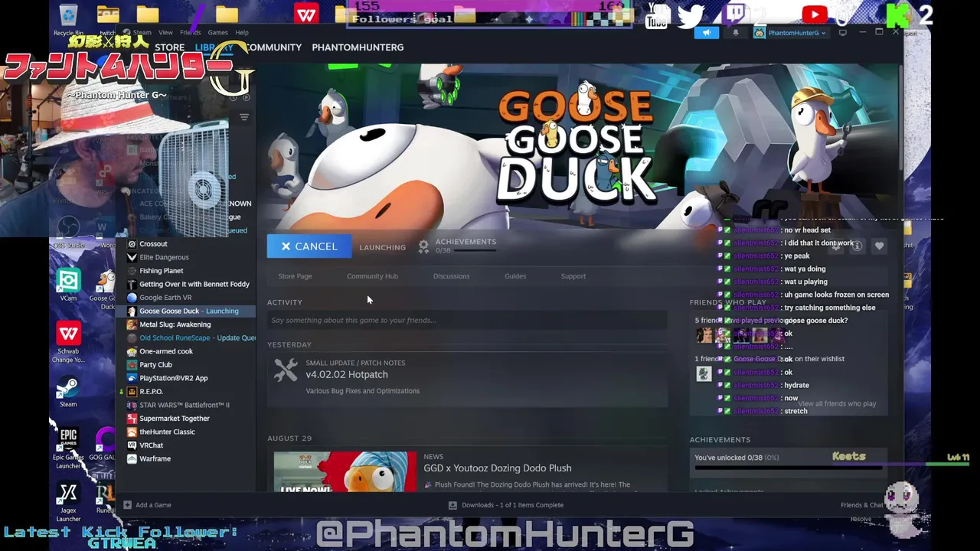Open the Steam notifications bell
This screenshot has height=551, width=980.
pyautogui.click(x=736, y=33)
